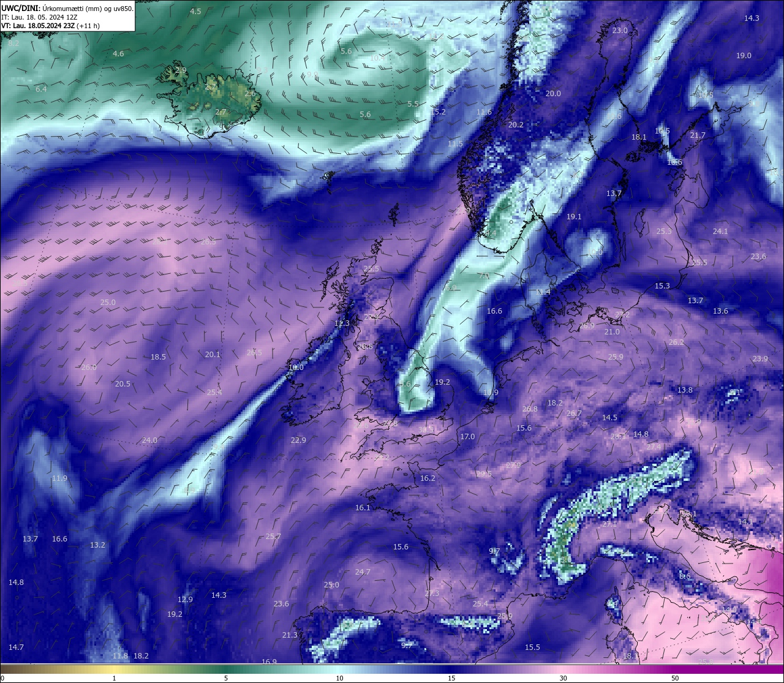This screenshot has width=784, height=683.
Task: Click the value 16.1 near Brittany
Action: click(x=363, y=508)
